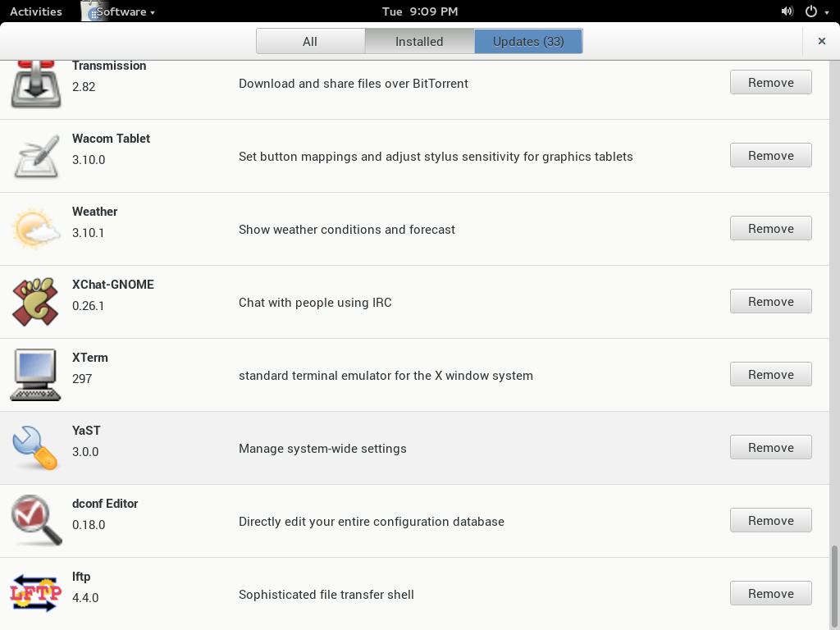The height and width of the screenshot is (630, 840).
Task: Click the dconf Editor magnifier icon
Action: pos(36,521)
